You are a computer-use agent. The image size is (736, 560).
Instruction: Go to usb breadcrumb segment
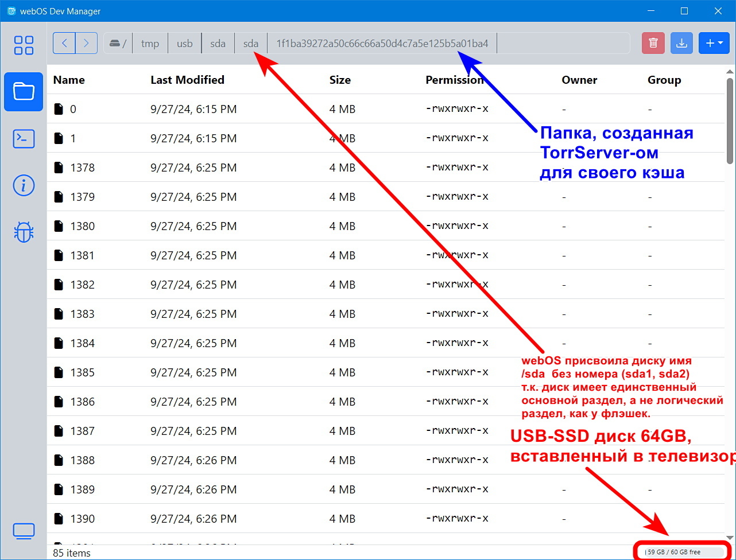pyautogui.click(x=184, y=44)
